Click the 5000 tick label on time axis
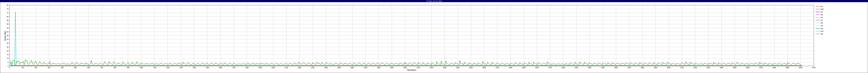The height and width of the screenshot is (73, 868). point(669,68)
